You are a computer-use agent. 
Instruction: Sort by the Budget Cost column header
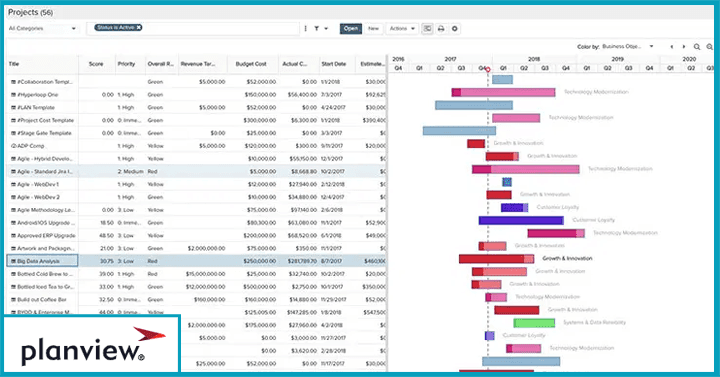251,64
